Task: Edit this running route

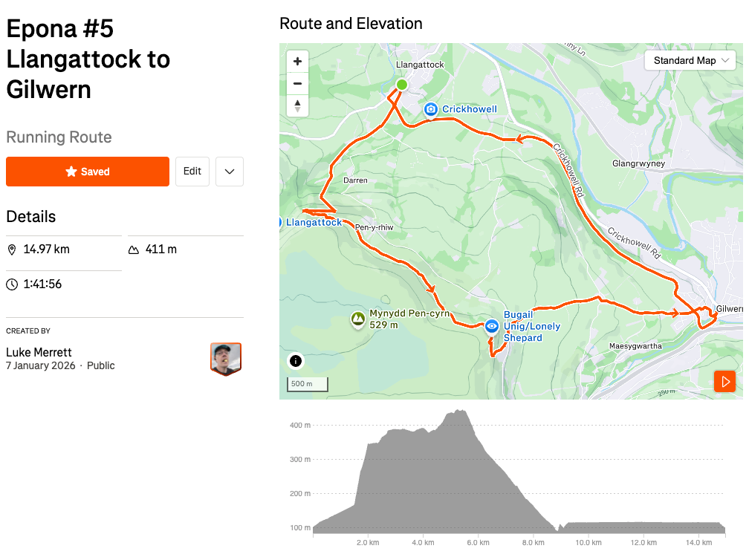Action: (x=192, y=172)
